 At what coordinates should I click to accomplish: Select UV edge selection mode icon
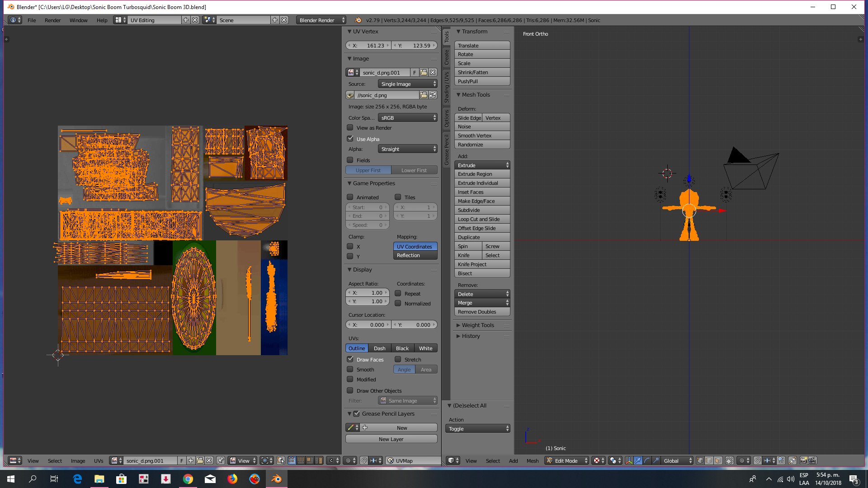[x=301, y=460]
